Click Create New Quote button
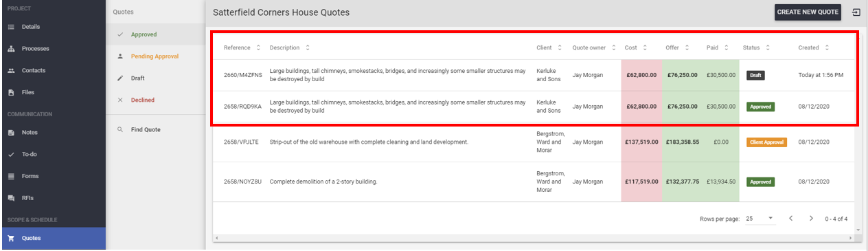868x251 pixels. click(x=808, y=12)
